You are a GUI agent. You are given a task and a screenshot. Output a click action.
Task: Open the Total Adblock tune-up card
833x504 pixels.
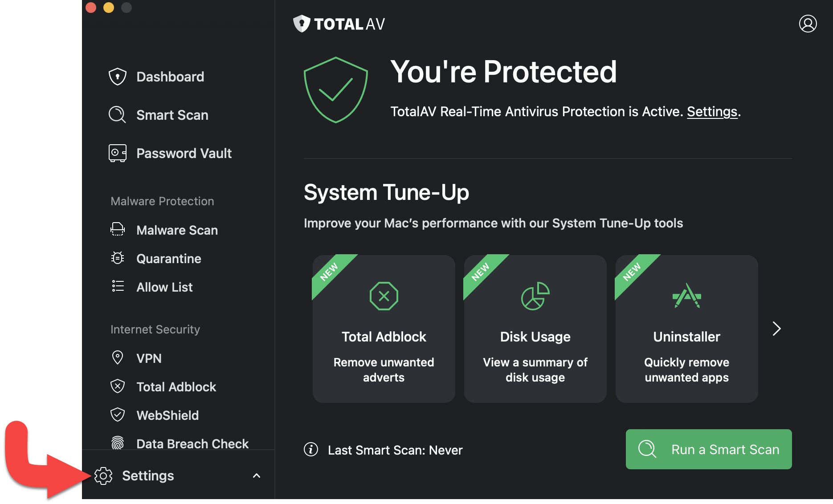pos(384,329)
